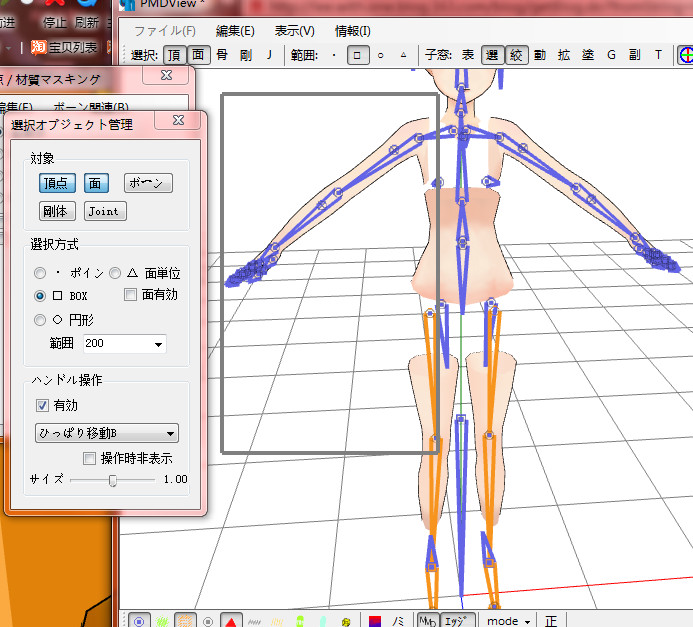
Task: Click the サイズ slider handle
Action: click(x=113, y=480)
